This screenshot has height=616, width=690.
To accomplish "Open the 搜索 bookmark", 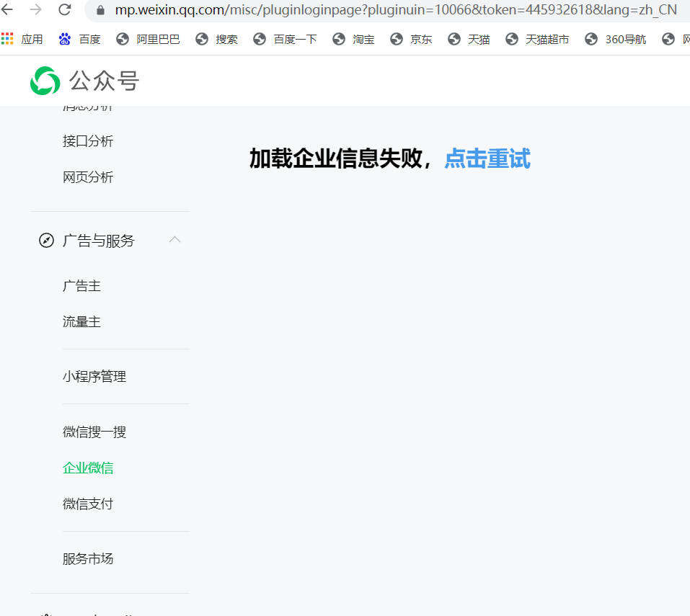I will coord(216,39).
